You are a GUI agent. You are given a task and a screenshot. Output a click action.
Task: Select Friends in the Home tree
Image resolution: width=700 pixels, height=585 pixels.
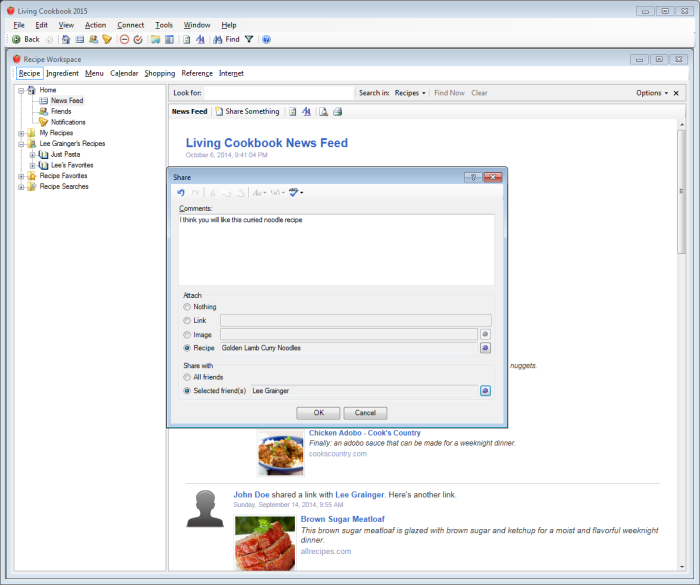(61, 111)
